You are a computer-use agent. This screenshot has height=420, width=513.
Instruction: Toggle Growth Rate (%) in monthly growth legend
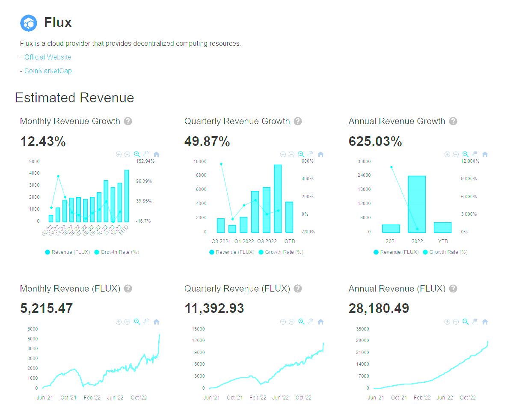[x=116, y=252]
